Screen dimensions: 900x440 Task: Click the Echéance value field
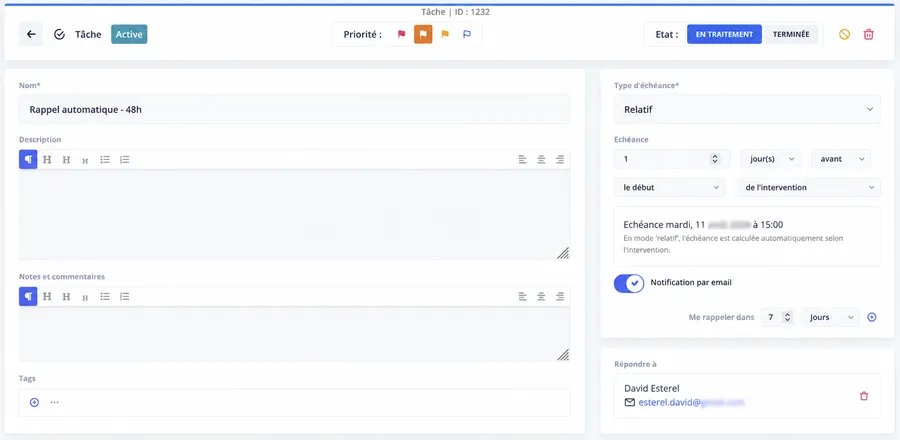click(672, 159)
